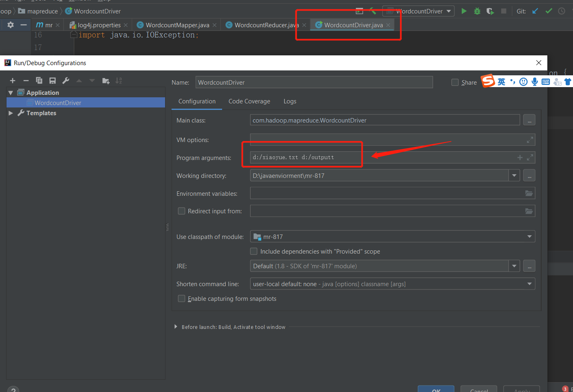Save configuration floppy disk icon
The width and height of the screenshot is (573, 392).
[53, 81]
